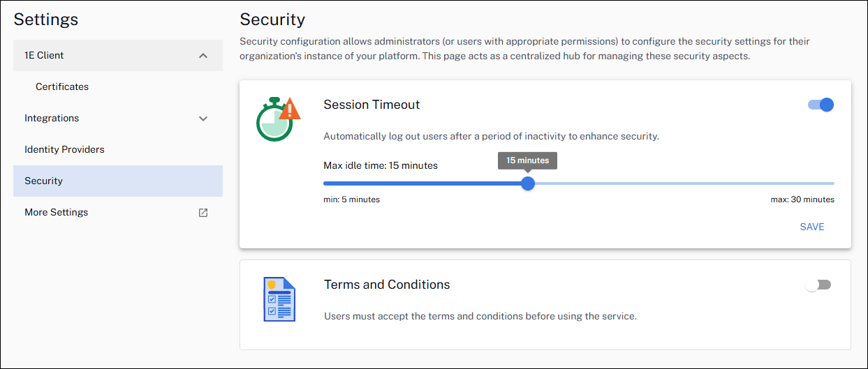
Task: Open the Certificates settings page
Action: 62,87
